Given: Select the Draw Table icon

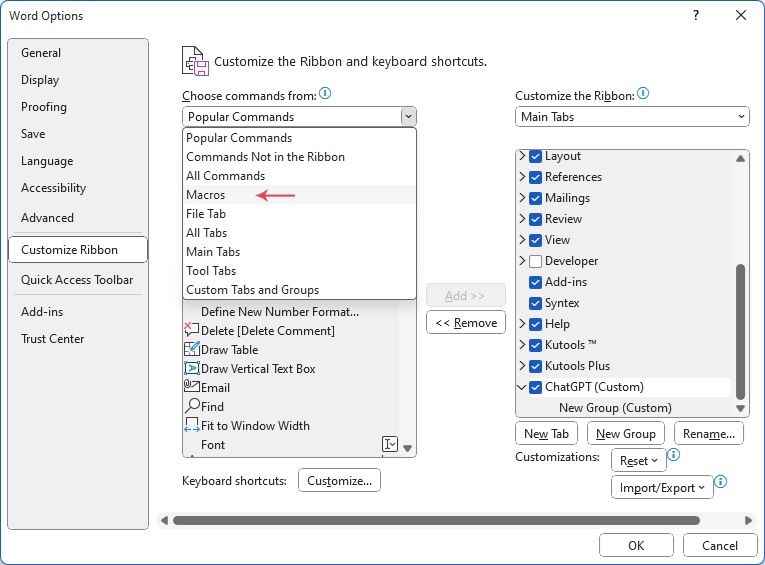Looking at the screenshot, I should coord(192,349).
